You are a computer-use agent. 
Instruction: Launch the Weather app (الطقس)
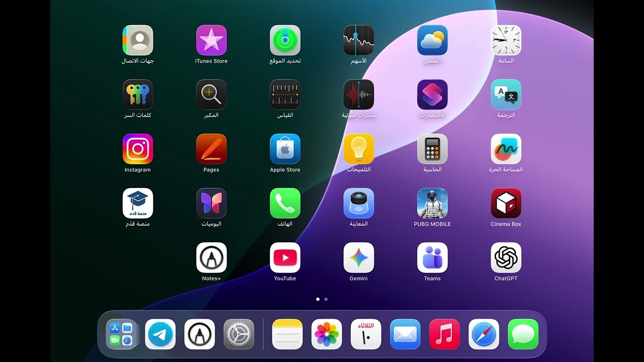tap(432, 40)
